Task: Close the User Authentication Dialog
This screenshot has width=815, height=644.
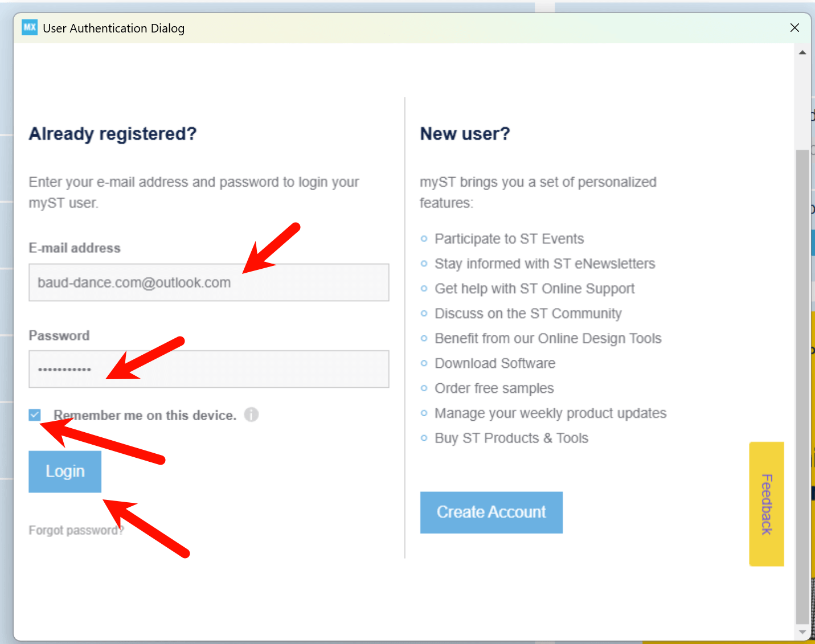Action: (x=794, y=28)
